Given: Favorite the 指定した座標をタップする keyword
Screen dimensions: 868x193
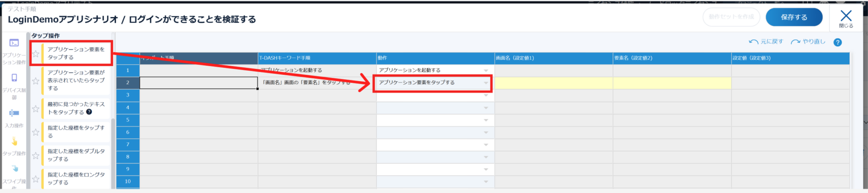Looking at the screenshot, I should click(36, 132).
